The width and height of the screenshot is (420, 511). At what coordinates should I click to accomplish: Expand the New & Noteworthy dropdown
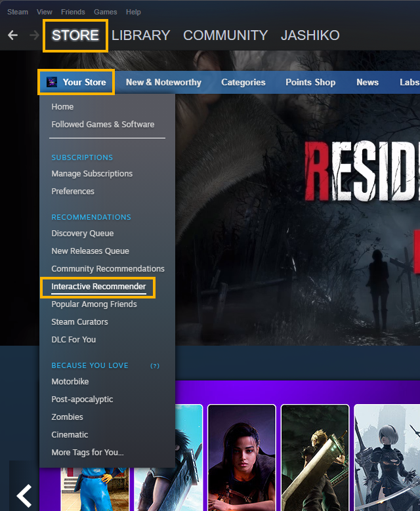(163, 82)
